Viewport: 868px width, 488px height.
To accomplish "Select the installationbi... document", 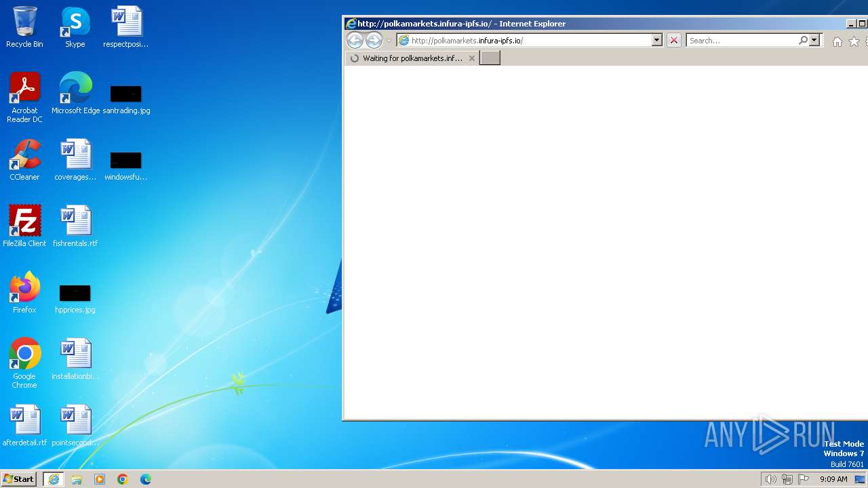I will point(75,359).
